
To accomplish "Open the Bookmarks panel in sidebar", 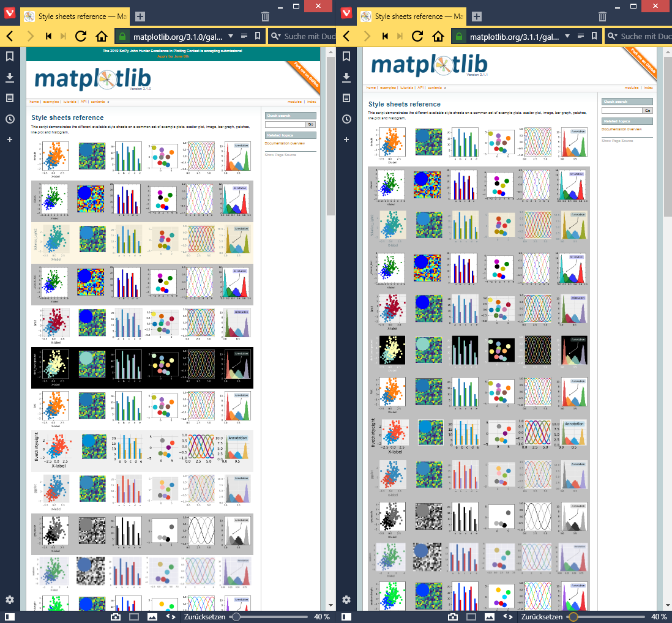I will click(9, 55).
